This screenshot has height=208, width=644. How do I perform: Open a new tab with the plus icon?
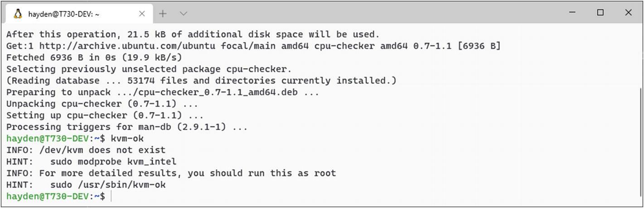(163, 14)
